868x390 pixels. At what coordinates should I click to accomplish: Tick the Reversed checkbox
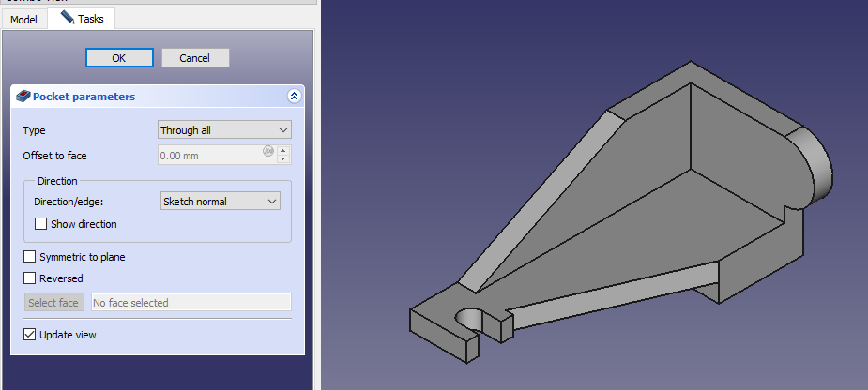click(30, 278)
